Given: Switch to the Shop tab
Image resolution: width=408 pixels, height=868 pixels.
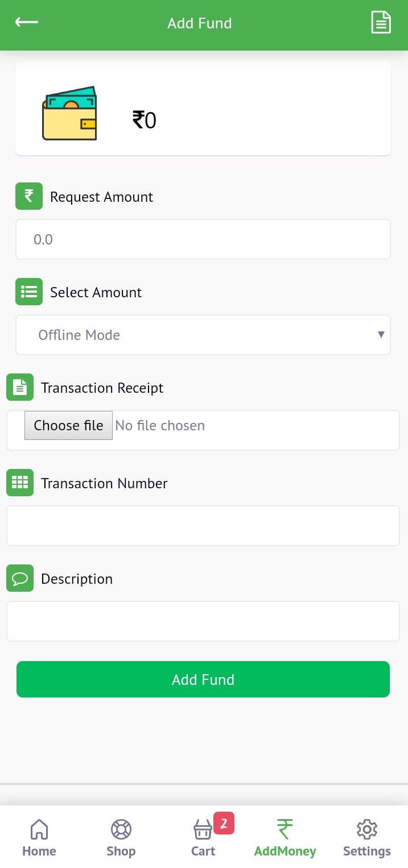Looking at the screenshot, I should 121,838.
